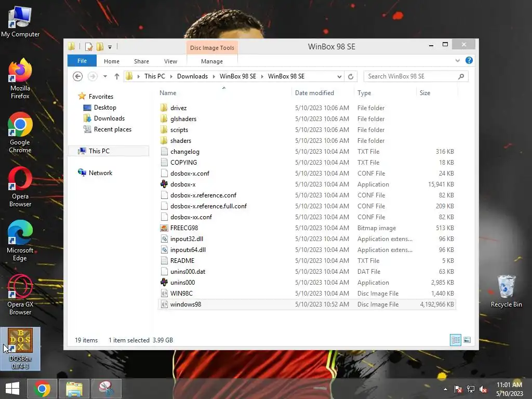Open the My Computer desktop icon
This screenshot has height=399, width=532.
[x=20, y=22]
